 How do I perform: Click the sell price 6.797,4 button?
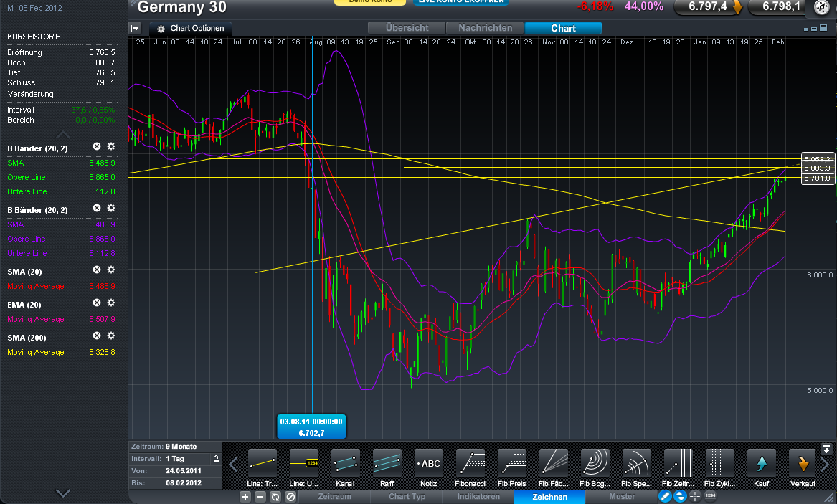click(x=709, y=6)
